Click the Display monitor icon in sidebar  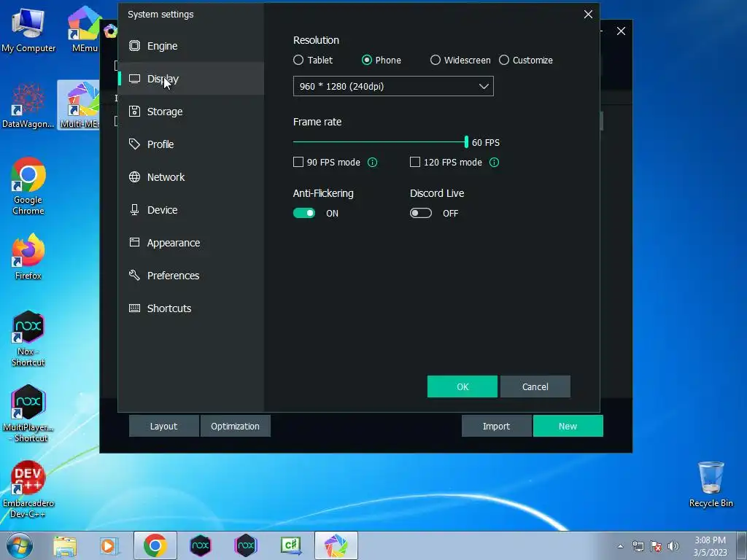pyautogui.click(x=135, y=79)
